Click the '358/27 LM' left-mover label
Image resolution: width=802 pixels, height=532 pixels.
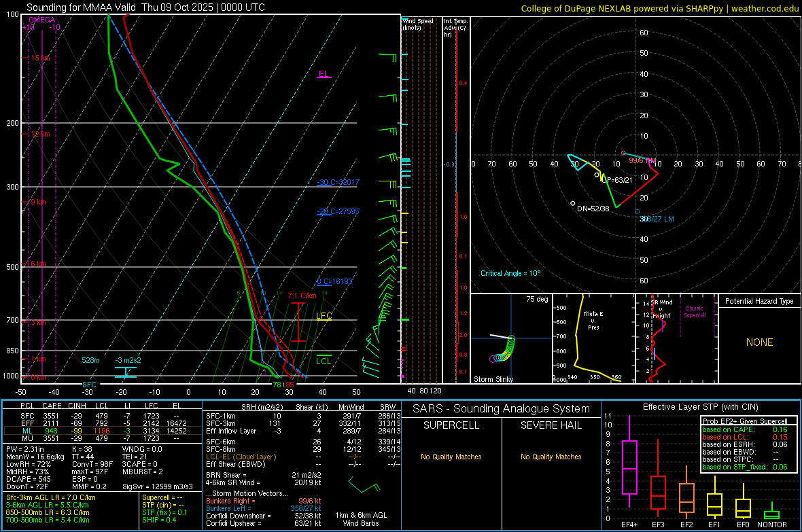click(x=657, y=219)
